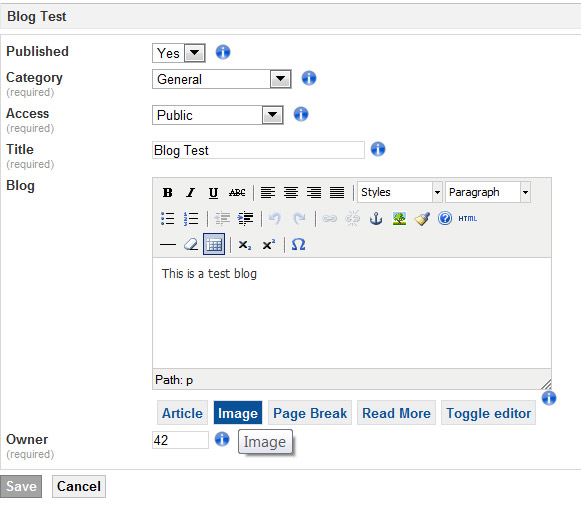Click the Title input field

(x=258, y=150)
